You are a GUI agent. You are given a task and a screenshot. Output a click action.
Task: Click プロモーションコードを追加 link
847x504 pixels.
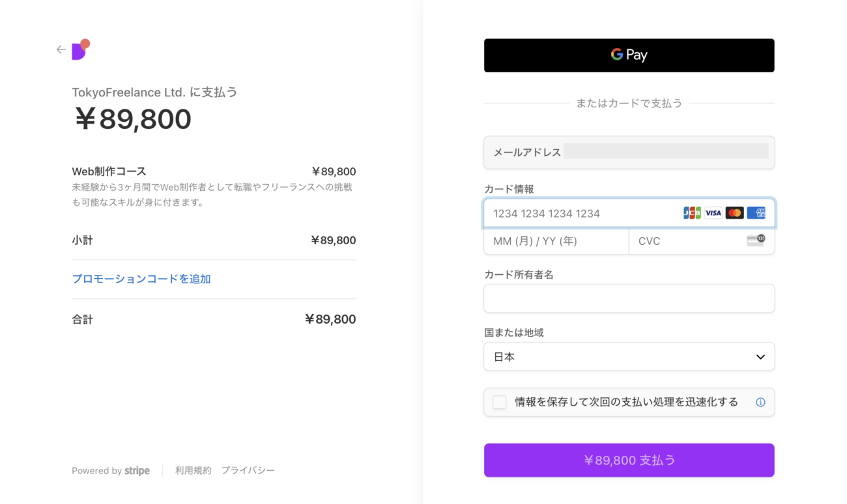pyautogui.click(x=141, y=279)
